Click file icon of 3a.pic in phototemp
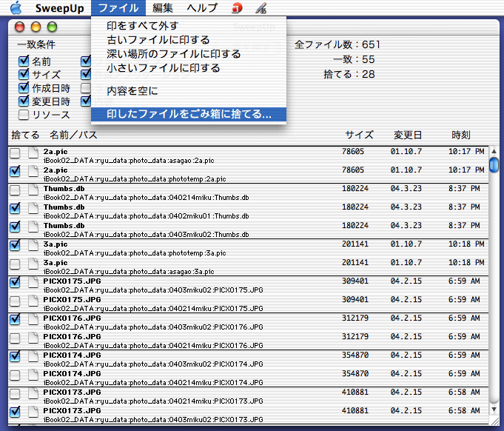Viewport: 504px width, 431px height. coord(33,245)
